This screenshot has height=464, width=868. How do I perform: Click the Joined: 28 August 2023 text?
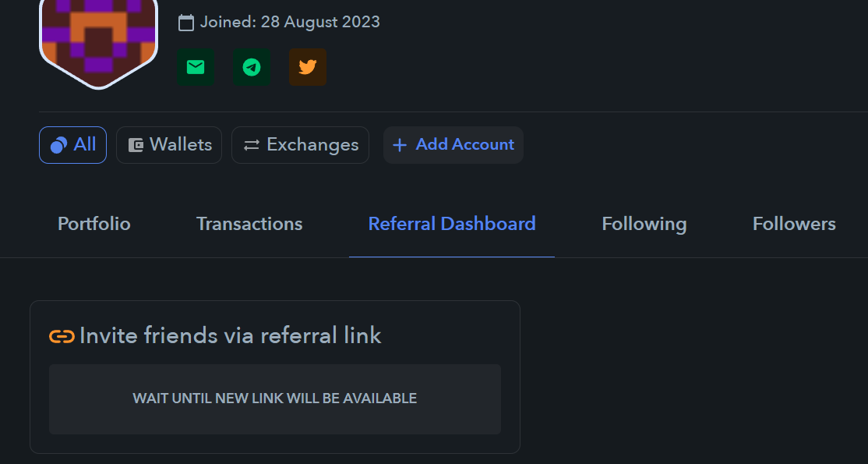290,22
